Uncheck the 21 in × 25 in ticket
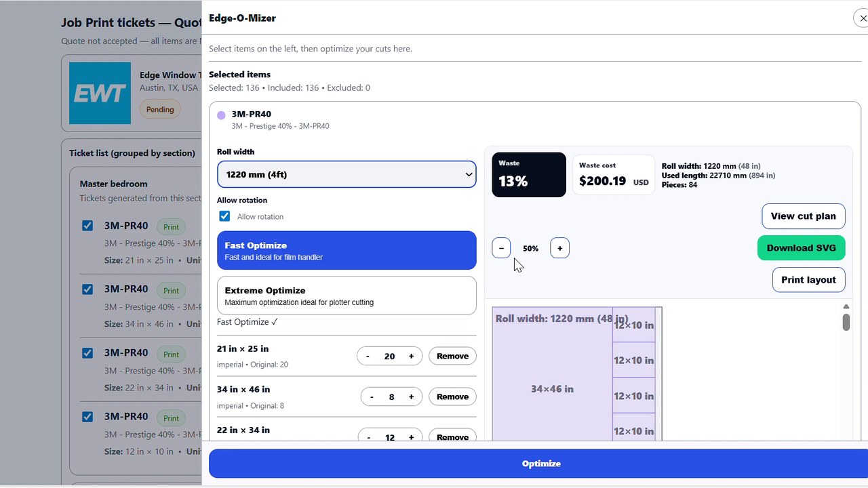The height and width of the screenshot is (488, 868). coord(87,226)
